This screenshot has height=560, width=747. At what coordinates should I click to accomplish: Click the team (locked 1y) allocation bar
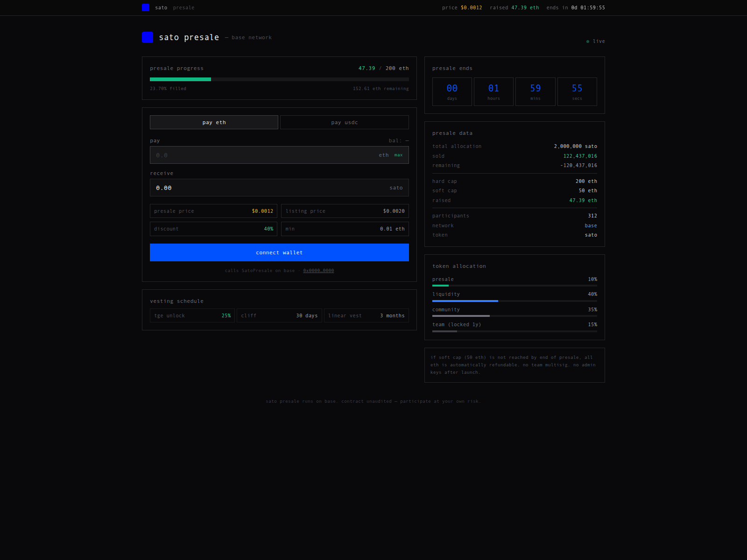pos(514,331)
